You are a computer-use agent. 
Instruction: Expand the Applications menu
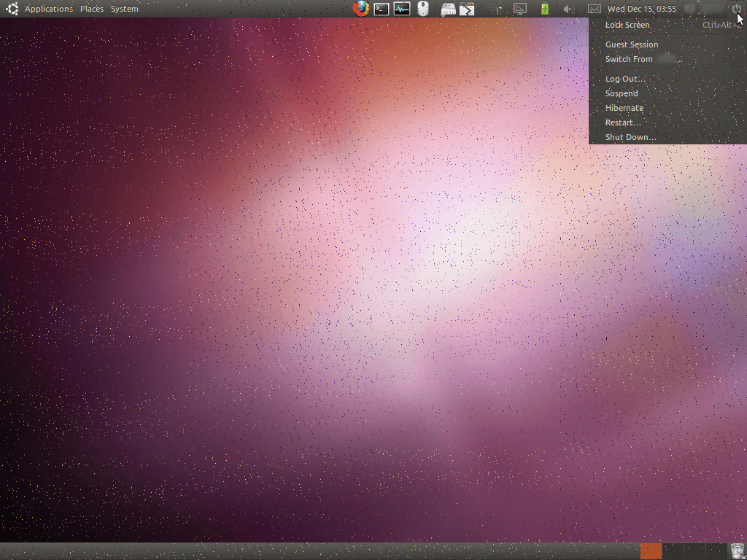(x=48, y=9)
